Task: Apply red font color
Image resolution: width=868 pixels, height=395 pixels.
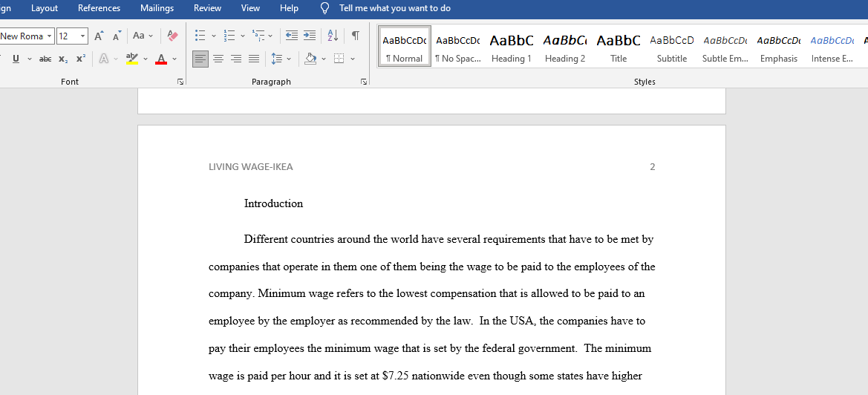Action: click(x=161, y=59)
